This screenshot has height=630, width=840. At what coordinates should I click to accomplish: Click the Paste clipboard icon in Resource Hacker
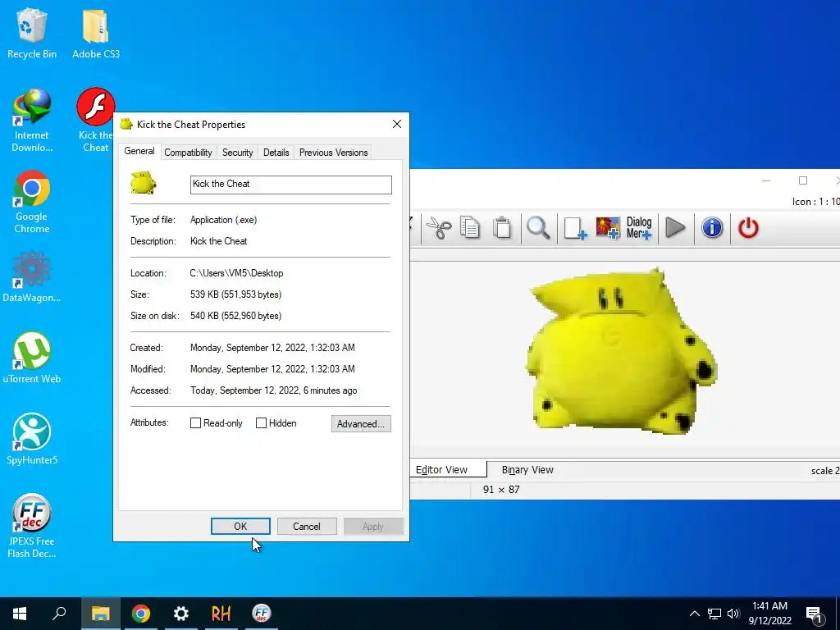click(x=502, y=228)
